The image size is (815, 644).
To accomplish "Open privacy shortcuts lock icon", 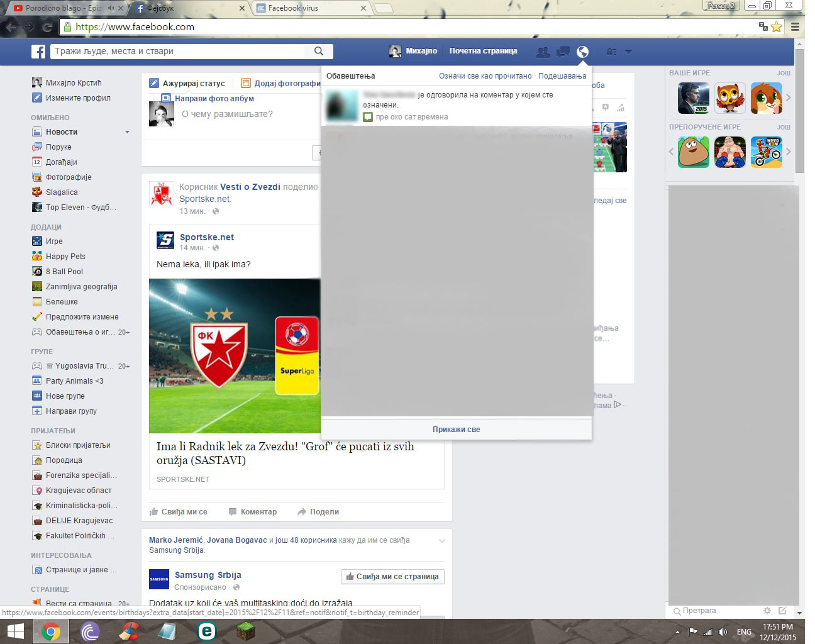I will point(611,52).
